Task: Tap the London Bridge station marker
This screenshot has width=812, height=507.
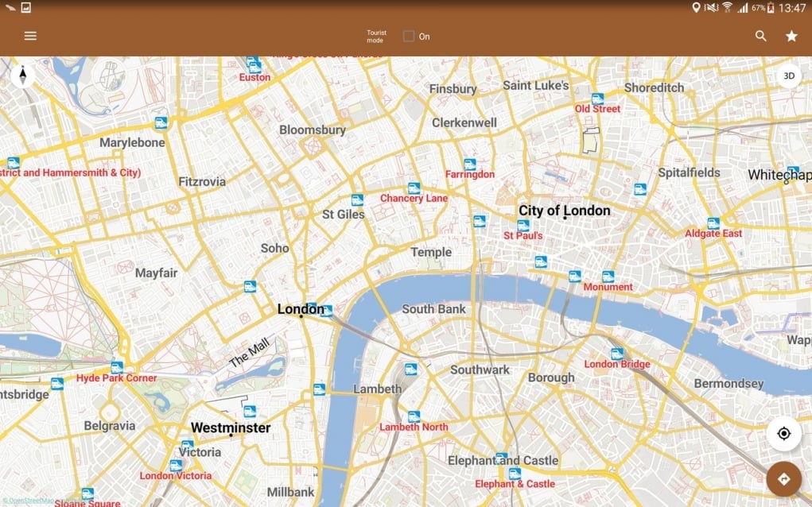Action: pos(616,354)
